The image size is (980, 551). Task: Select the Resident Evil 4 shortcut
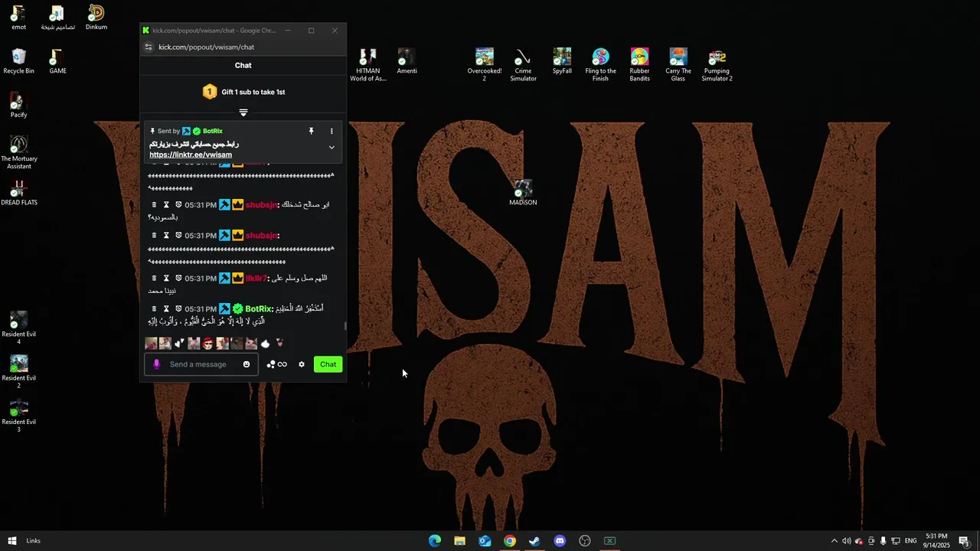tap(18, 328)
